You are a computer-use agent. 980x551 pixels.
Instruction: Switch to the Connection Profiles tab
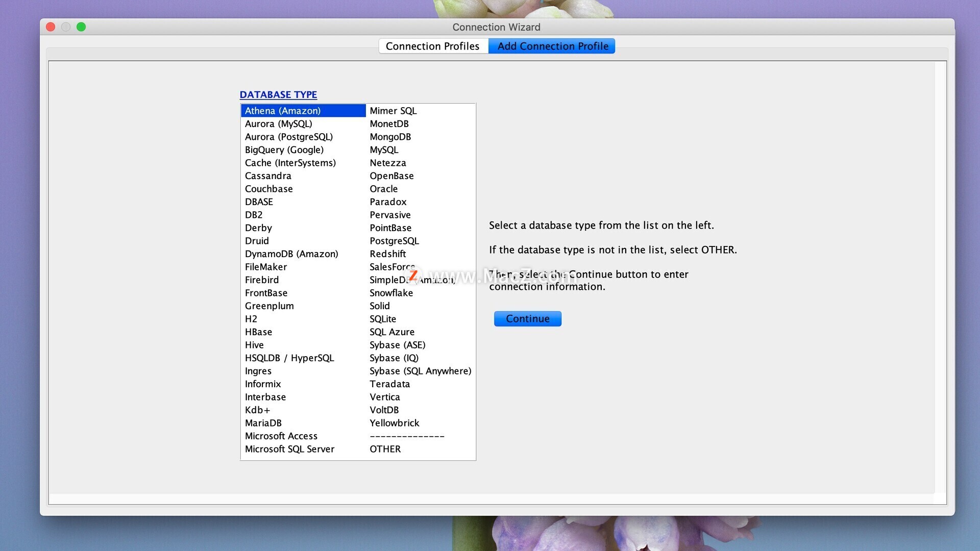point(433,46)
